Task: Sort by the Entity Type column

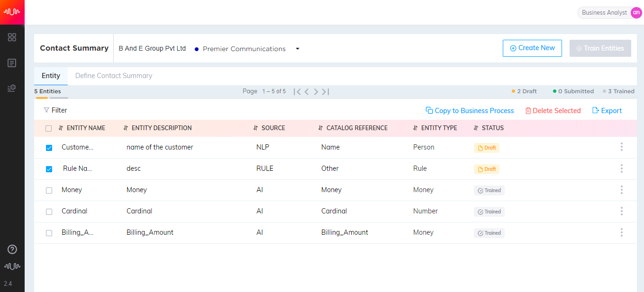Action: [435, 128]
